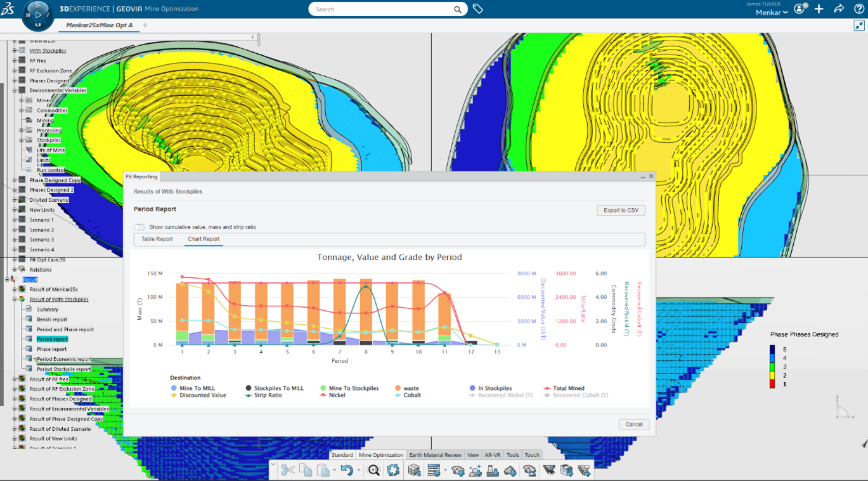Open the Undo dropdown arrow

[x=358, y=471]
